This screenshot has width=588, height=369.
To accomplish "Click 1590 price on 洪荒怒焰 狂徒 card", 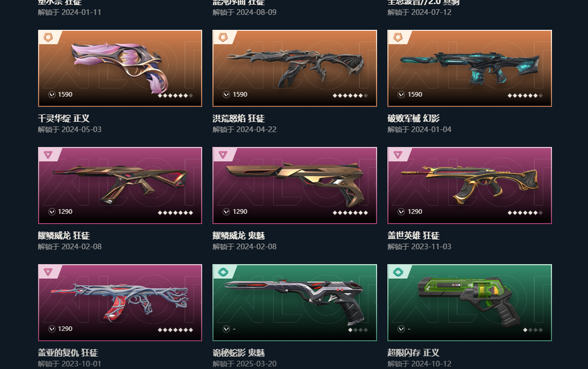I will pos(240,95).
